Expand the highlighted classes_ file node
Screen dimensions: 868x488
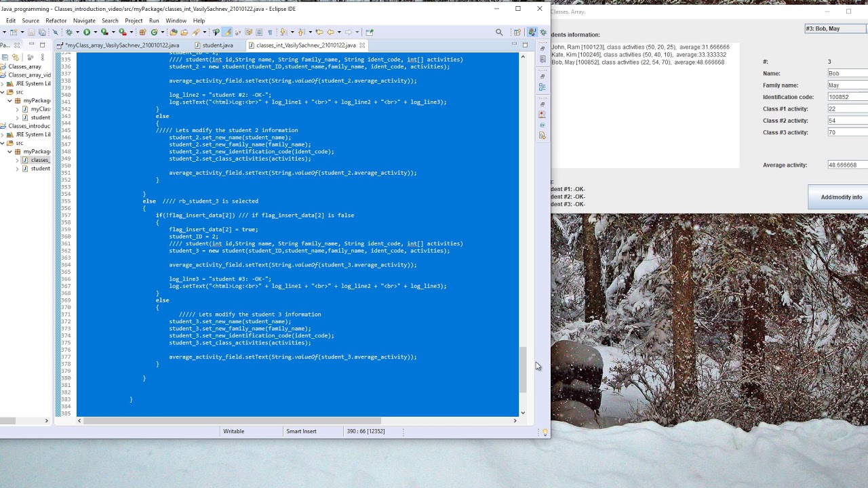click(18, 160)
